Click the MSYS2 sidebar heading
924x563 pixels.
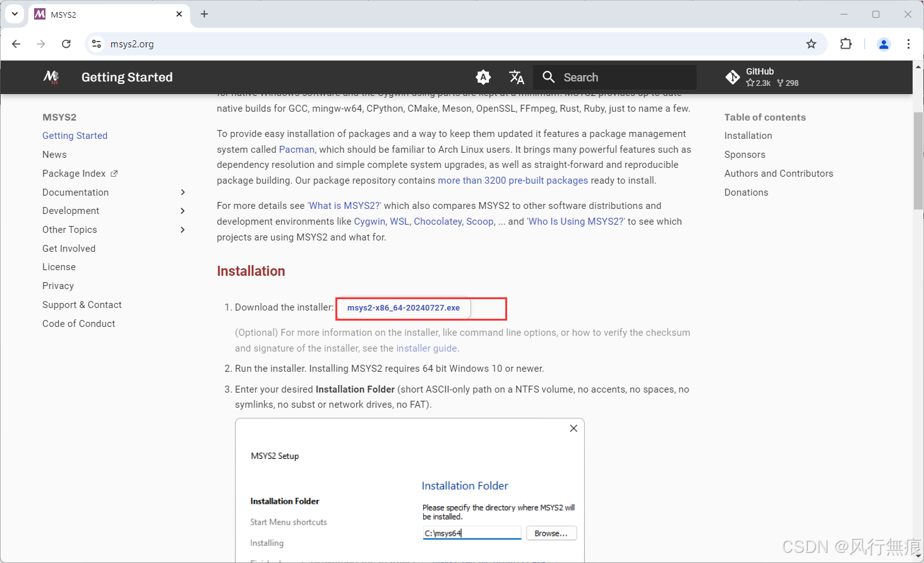(x=59, y=117)
